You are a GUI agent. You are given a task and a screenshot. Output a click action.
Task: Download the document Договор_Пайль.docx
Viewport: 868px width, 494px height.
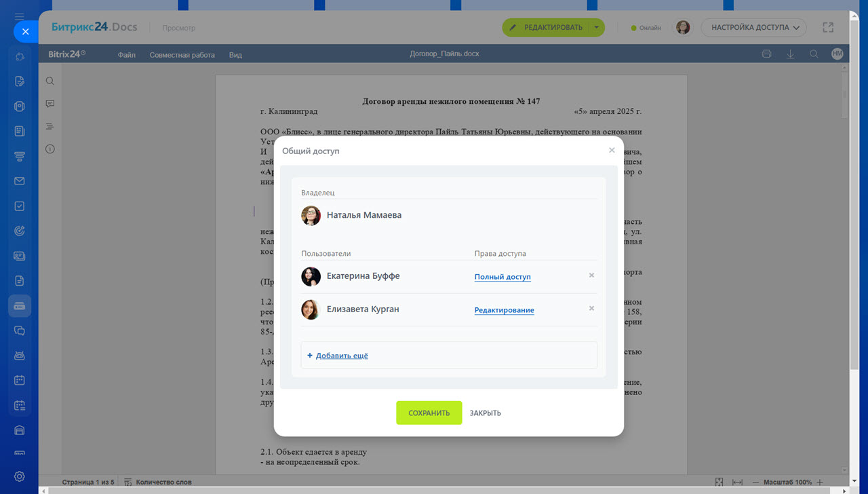(x=790, y=54)
